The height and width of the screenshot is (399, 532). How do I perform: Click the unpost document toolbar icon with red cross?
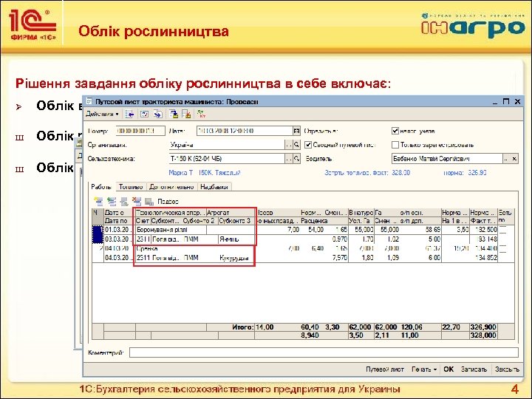186,115
